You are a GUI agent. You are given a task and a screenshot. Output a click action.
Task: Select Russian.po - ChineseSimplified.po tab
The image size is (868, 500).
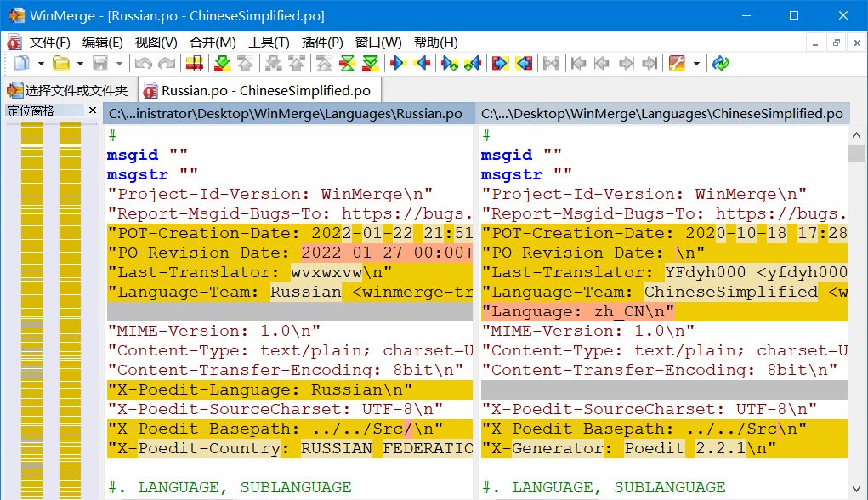[x=258, y=90]
